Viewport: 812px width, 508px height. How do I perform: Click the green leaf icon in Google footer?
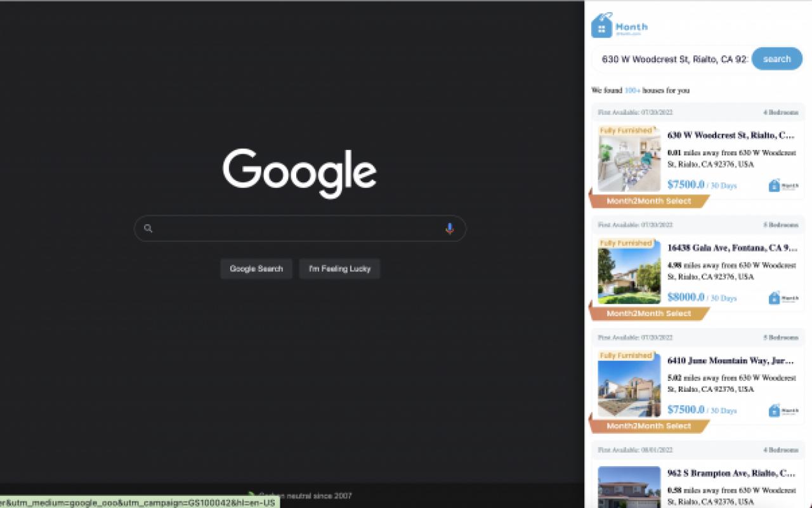252,495
